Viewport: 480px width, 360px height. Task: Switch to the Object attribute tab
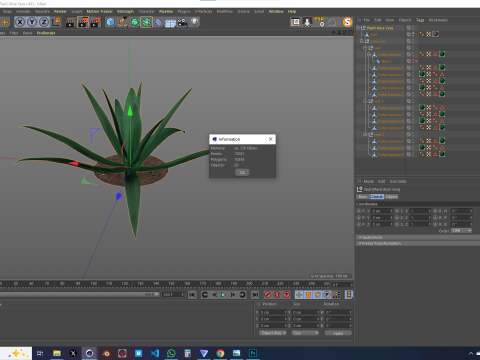point(392,197)
